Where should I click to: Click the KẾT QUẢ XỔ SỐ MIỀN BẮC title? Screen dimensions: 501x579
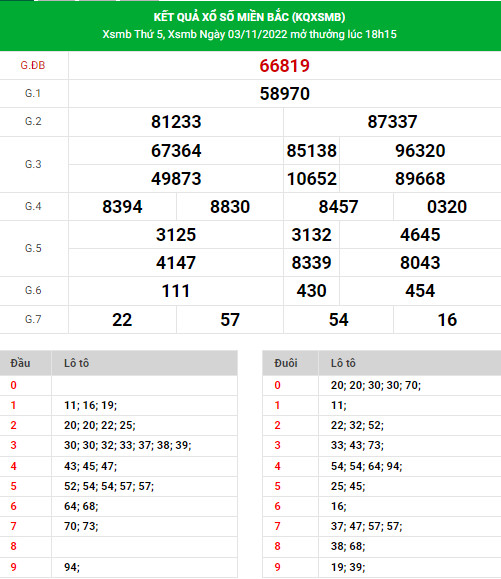[x=250, y=17]
